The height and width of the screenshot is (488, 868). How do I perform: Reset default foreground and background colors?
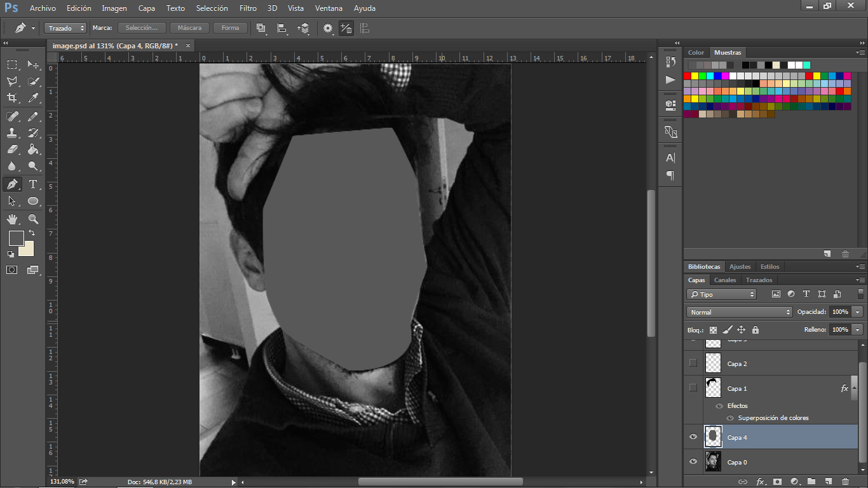(11, 254)
